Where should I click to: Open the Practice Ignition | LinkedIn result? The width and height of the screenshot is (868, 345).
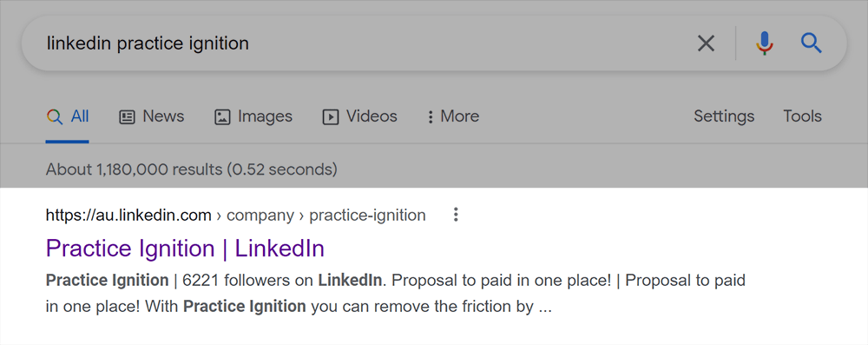click(x=185, y=249)
